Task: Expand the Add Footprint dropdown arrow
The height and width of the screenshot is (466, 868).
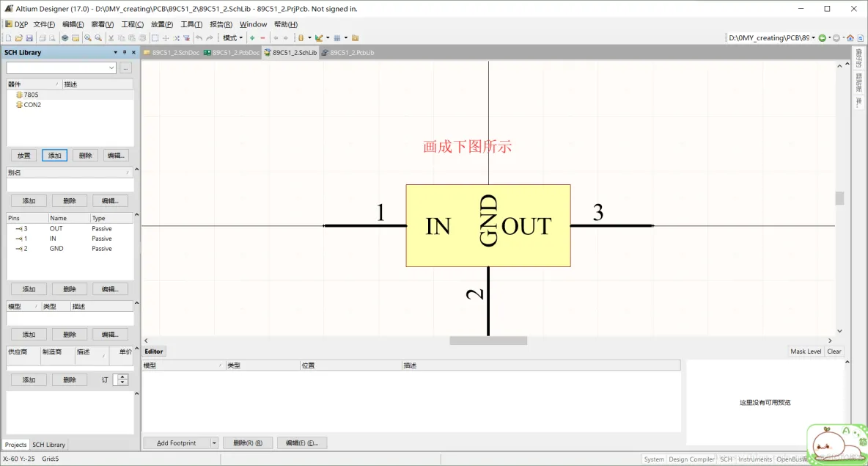Action: [x=213, y=443]
